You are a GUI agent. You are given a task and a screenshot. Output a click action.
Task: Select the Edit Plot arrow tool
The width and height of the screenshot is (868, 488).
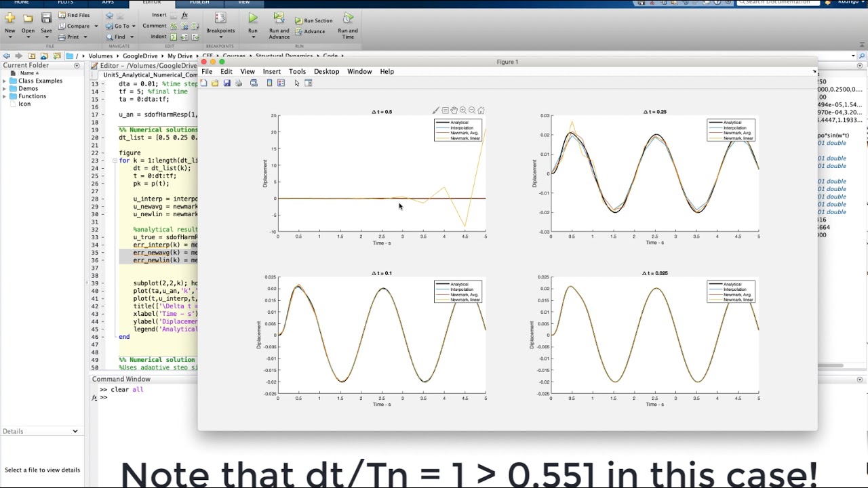(x=297, y=83)
